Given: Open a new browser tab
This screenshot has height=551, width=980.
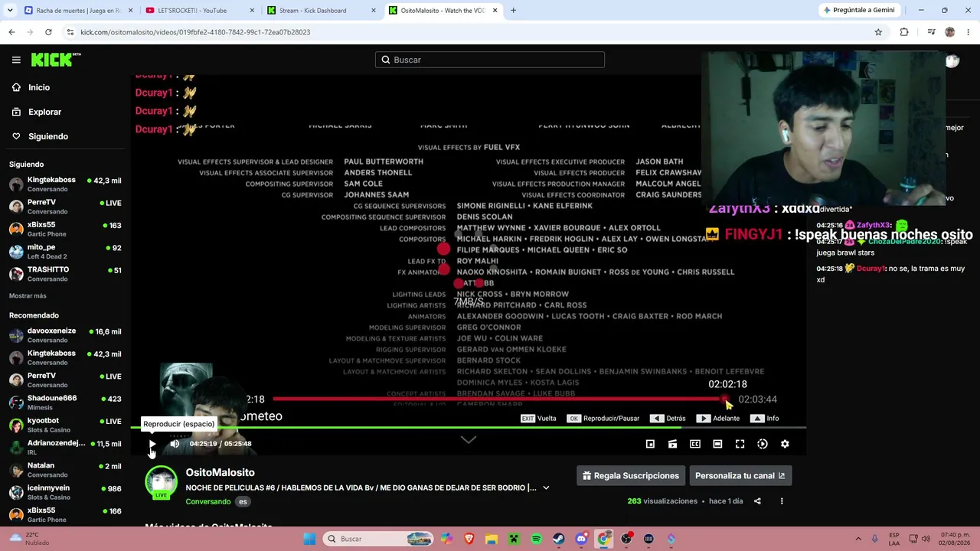Looking at the screenshot, I should pyautogui.click(x=513, y=11).
